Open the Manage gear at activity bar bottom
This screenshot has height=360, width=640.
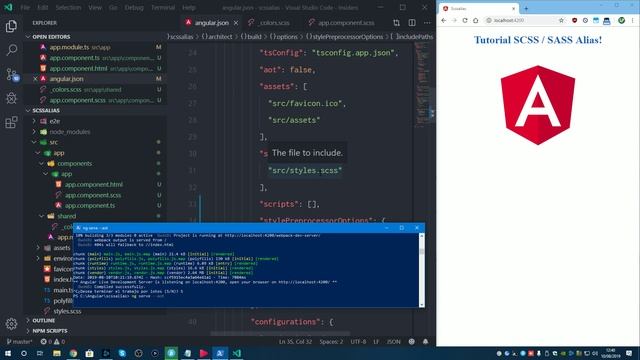[11, 324]
